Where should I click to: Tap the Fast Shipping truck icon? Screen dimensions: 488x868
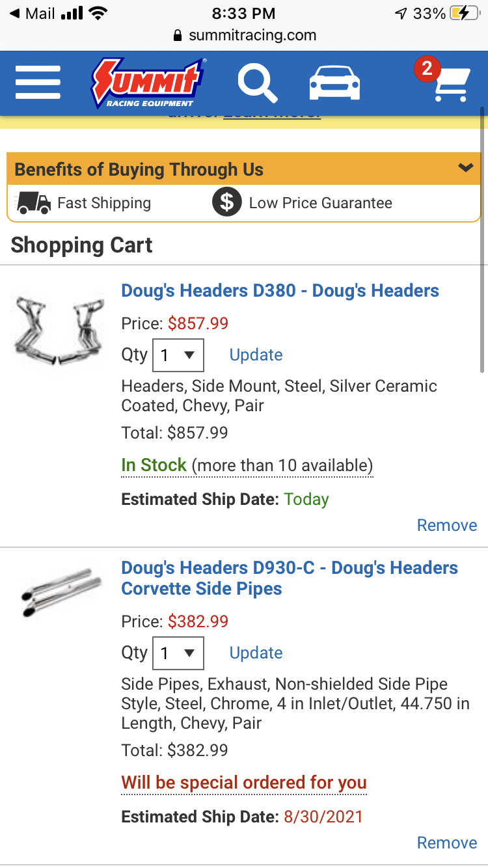coord(34,203)
